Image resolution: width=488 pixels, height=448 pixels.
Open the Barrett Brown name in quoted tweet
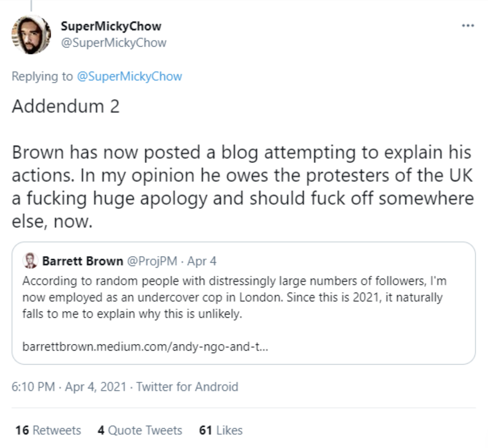(82, 261)
